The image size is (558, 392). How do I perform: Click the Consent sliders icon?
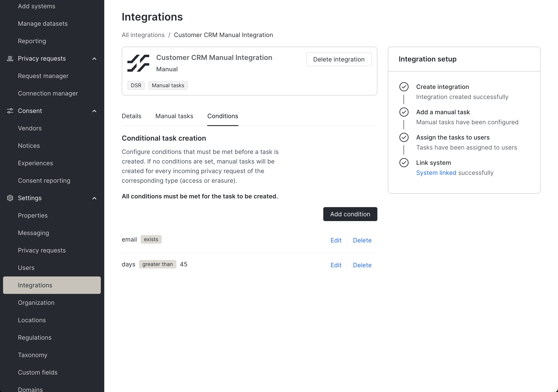point(10,111)
